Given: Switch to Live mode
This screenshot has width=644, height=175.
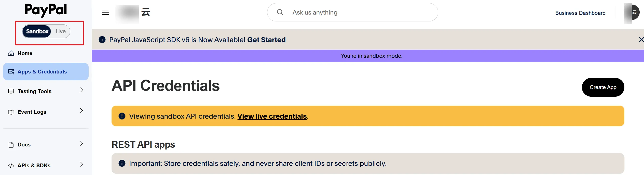Looking at the screenshot, I should [61, 31].
